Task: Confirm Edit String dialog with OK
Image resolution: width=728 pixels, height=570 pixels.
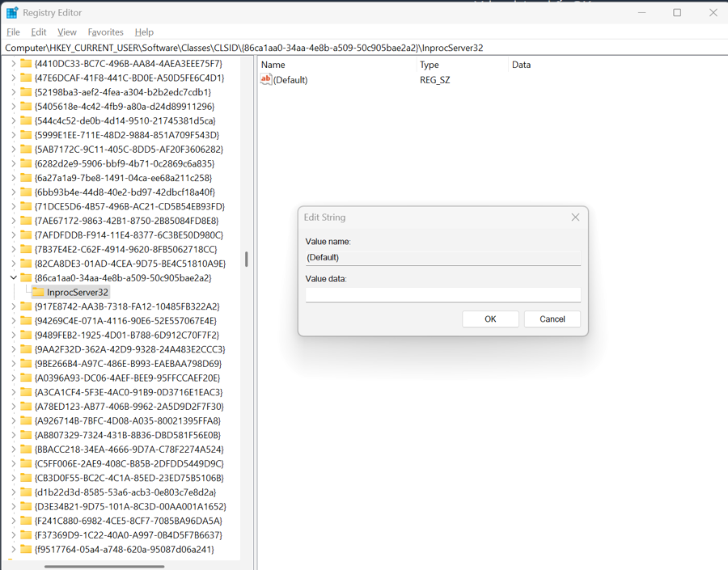Action: [x=490, y=319]
